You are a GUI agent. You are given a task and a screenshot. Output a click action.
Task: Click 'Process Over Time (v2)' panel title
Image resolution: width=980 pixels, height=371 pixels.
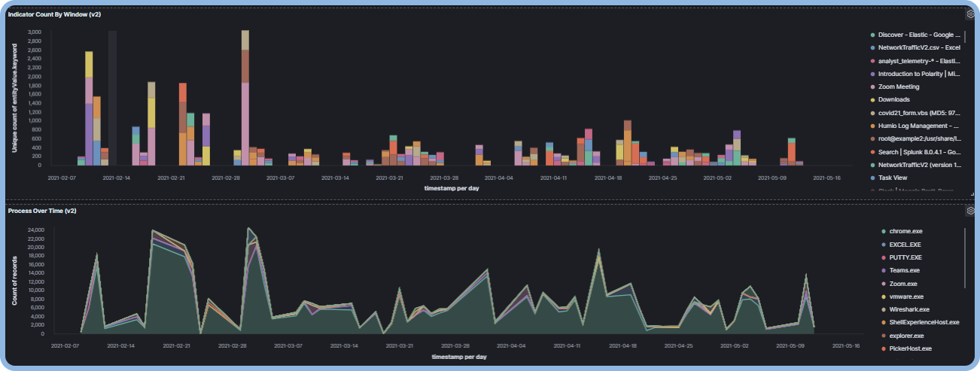pyautogui.click(x=42, y=211)
